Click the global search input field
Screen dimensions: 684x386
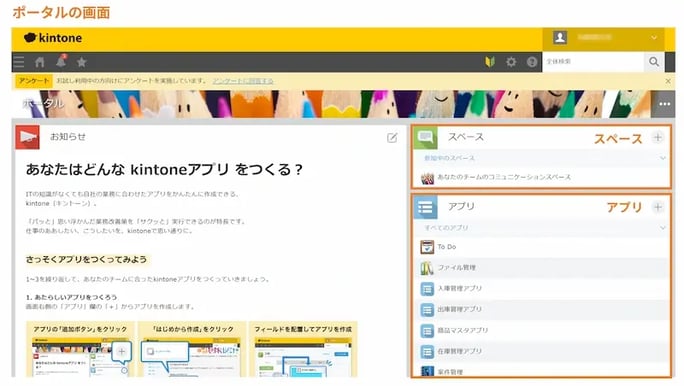click(593, 62)
